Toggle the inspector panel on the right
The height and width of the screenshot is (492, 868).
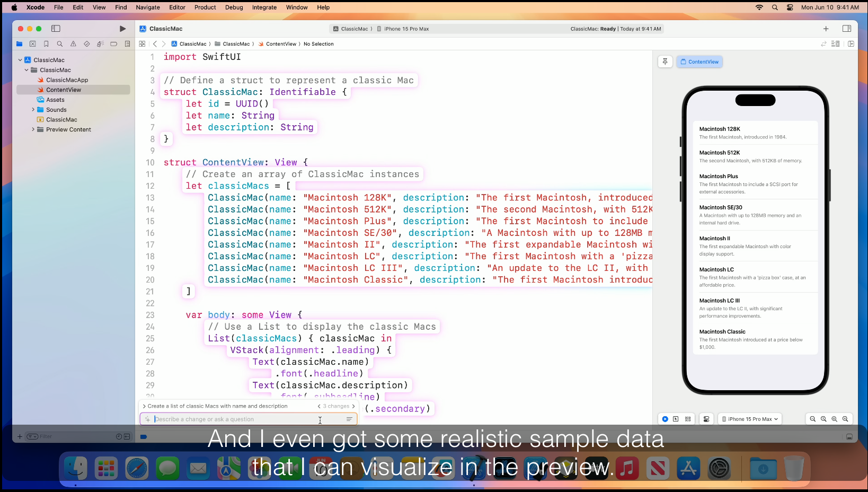click(x=847, y=29)
